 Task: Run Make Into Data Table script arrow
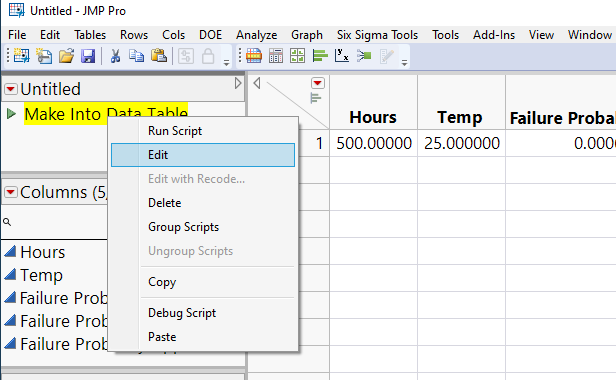[11, 114]
